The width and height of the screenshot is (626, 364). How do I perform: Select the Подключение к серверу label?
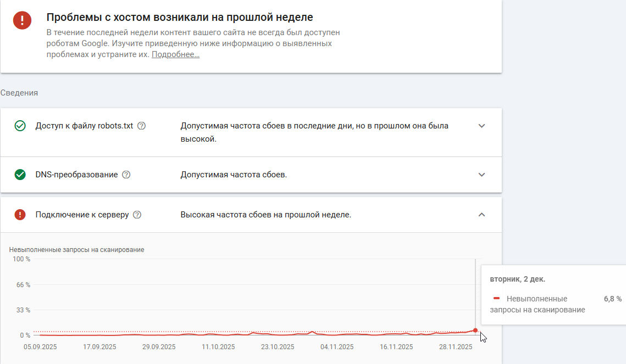[x=82, y=215]
